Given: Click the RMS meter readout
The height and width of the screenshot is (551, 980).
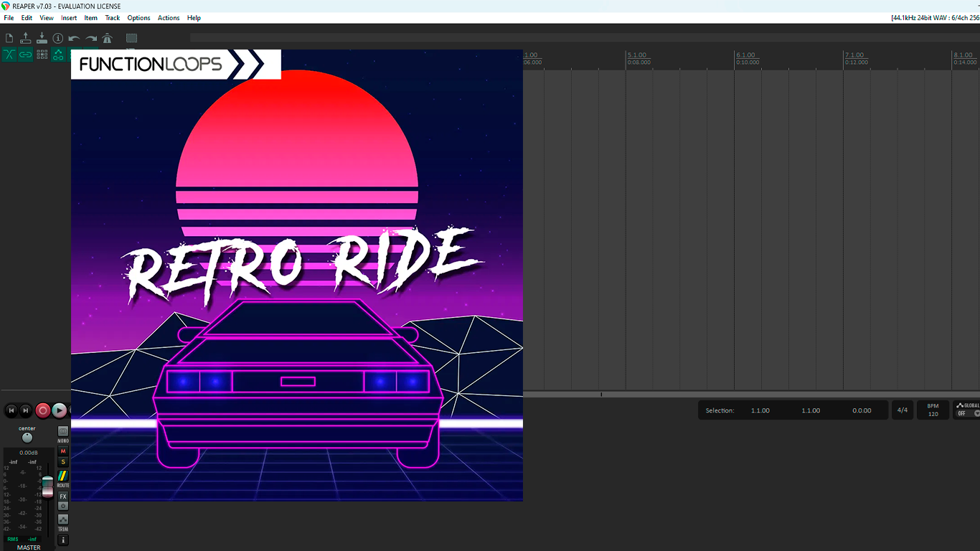Looking at the screenshot, I should coord(22,539).
